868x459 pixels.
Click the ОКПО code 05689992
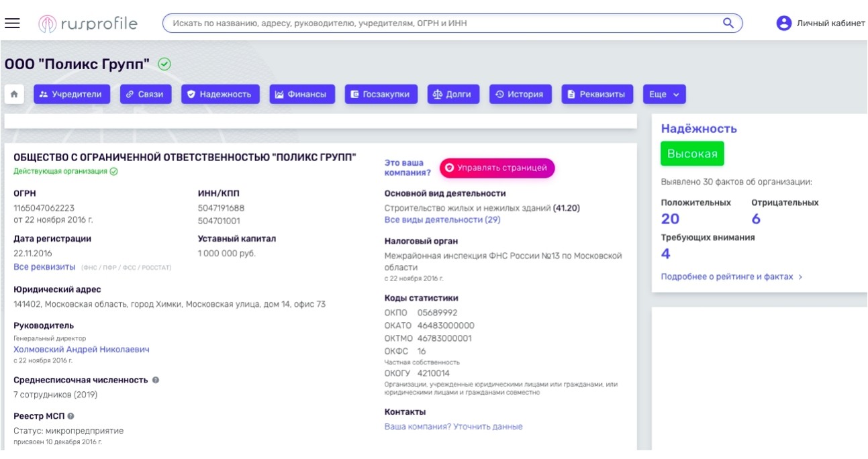pyautogui.click(x=437, y=313)
